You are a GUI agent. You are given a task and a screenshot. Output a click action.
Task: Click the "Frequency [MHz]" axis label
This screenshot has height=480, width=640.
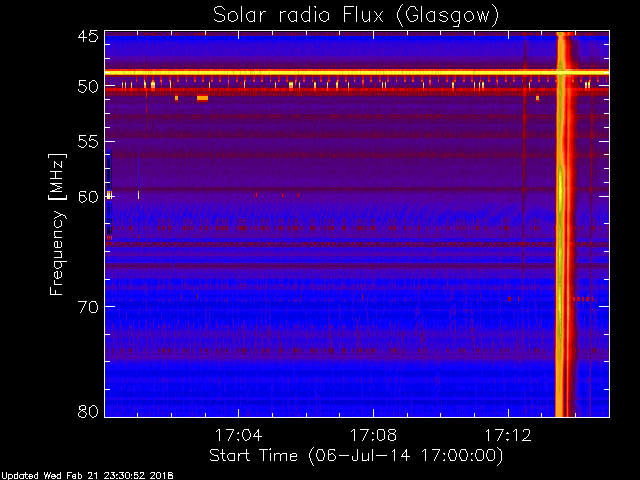click(x=58, y=224)
